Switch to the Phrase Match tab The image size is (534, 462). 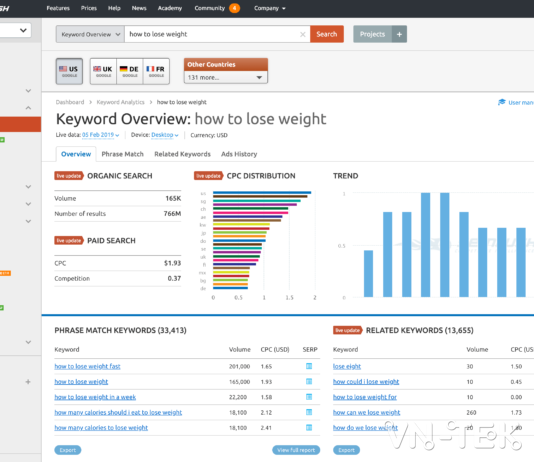click(x=122, y=154)
